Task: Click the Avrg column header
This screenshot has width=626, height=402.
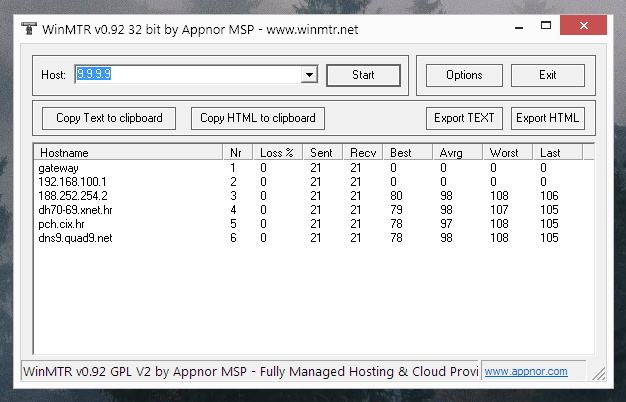Action: tap(457, 153)
